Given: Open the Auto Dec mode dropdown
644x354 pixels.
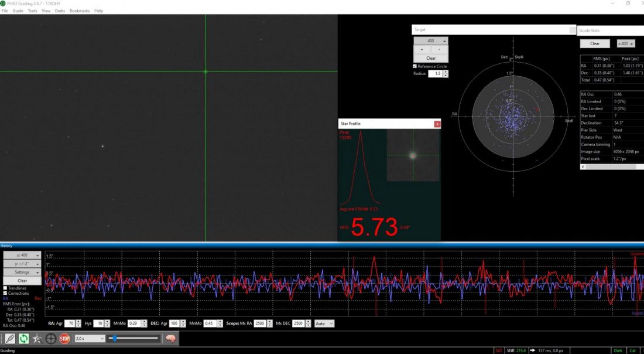Looking at the screenshot, I should (x=324, y=324).
